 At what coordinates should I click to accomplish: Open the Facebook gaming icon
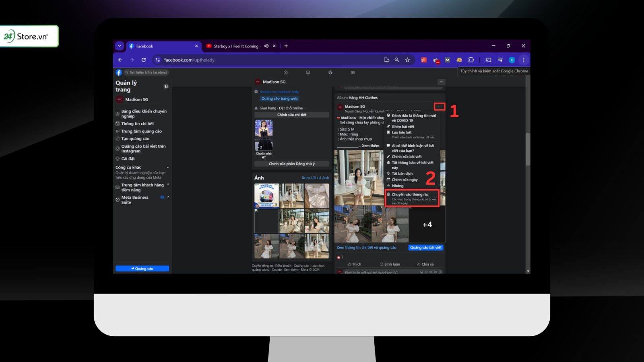353,72
